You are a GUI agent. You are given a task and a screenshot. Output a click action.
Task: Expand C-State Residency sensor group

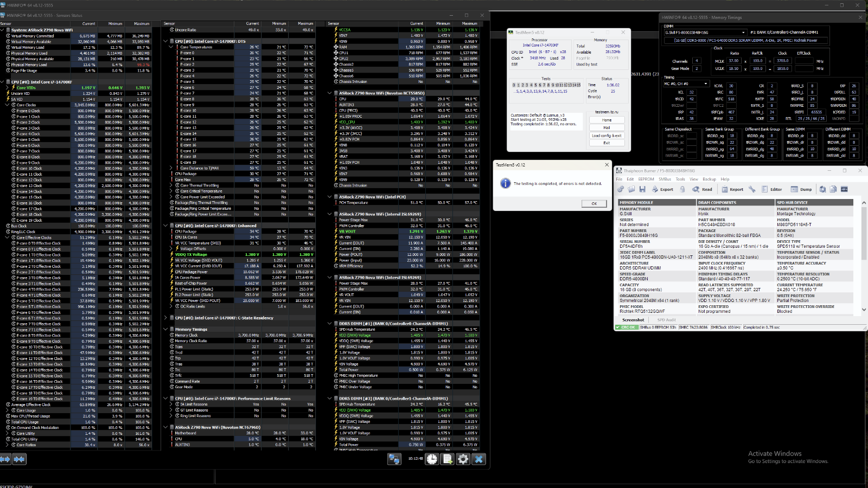[x=166, y=318]
